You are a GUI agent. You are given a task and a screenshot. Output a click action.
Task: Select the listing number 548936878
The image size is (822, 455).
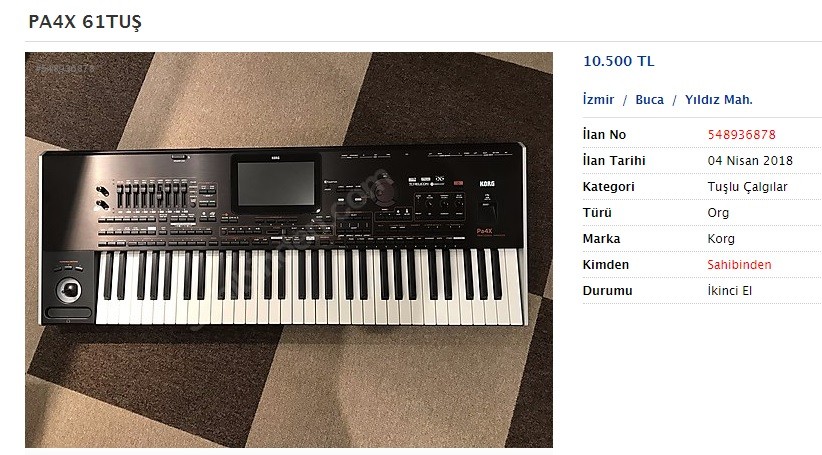[741, 135]
